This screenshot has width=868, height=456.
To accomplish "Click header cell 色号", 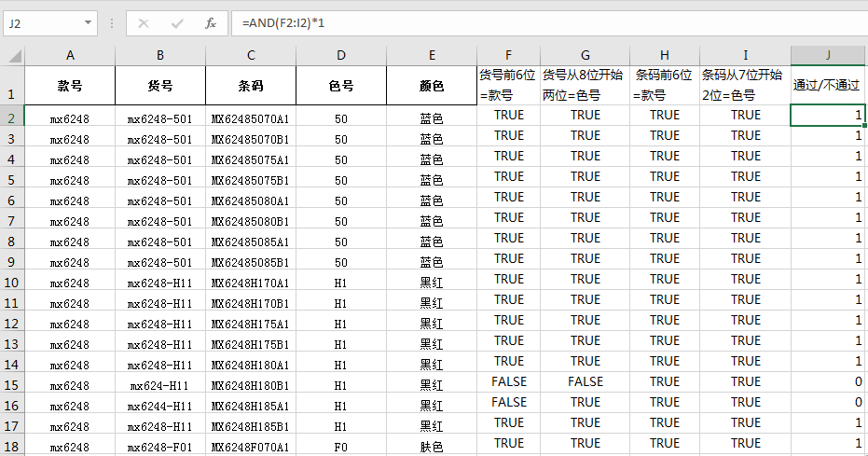I will 341,86.
